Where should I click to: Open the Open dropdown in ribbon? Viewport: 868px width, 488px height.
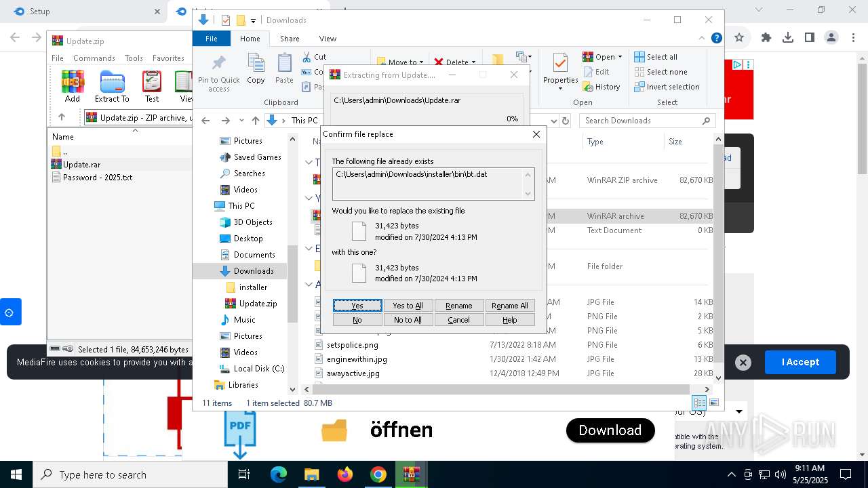(603, 57)
